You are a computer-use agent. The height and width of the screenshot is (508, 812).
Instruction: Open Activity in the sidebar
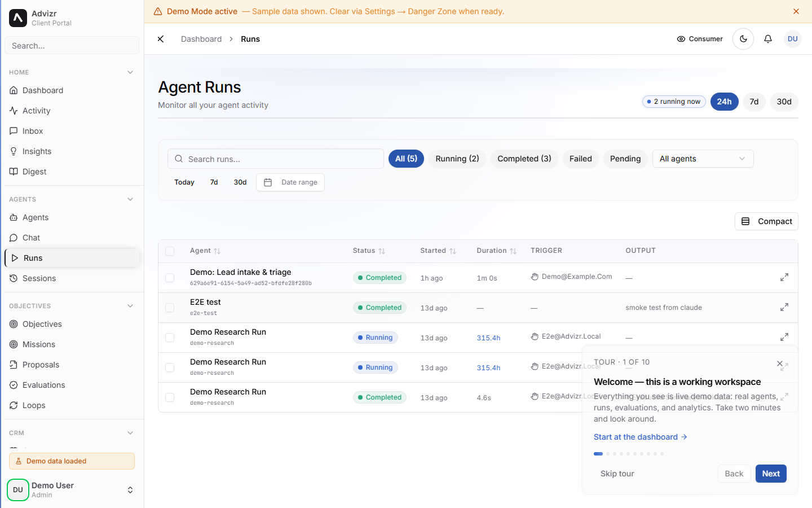(72, 111)
